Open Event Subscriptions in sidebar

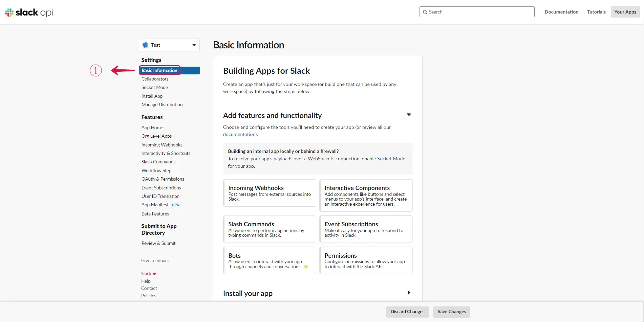(x=161, y=188)
